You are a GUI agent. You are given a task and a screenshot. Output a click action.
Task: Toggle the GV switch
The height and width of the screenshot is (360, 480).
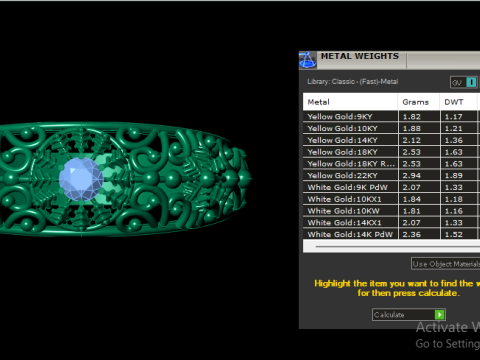coord(464,82)
